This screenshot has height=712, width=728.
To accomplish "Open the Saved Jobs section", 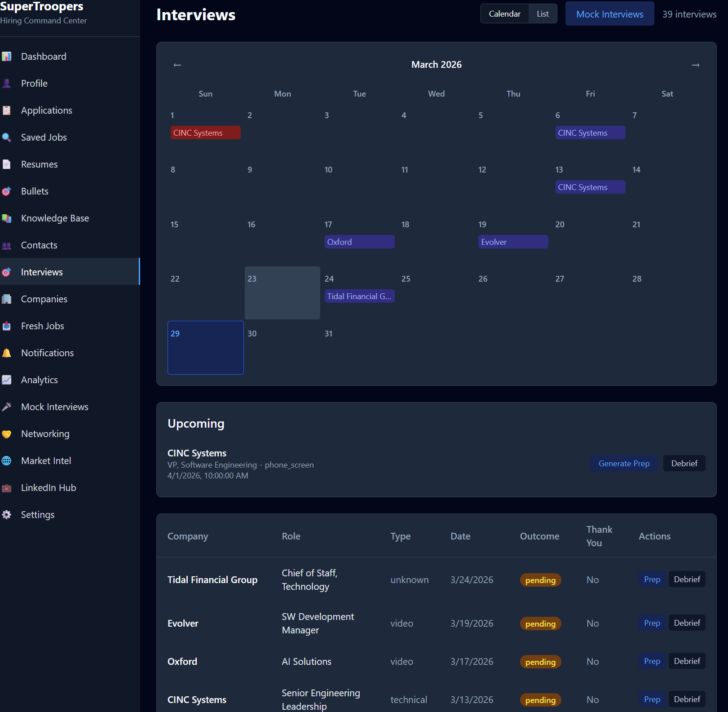I will pyautogui.click(x=44, y=137).
